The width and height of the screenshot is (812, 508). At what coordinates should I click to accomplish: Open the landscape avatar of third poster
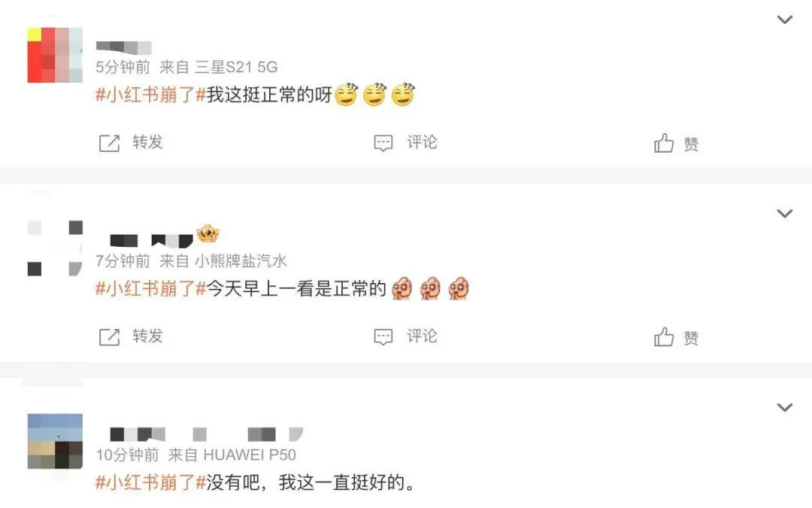[x=55, y=441]
